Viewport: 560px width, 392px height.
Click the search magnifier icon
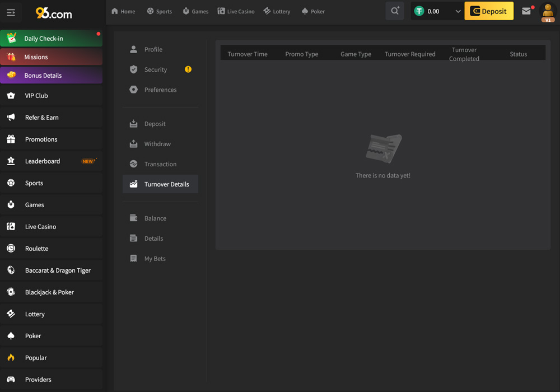coord(395,11)
